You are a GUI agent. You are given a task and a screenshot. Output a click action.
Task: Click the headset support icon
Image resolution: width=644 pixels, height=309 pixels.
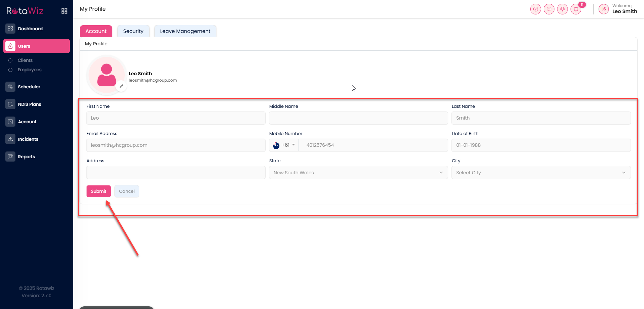[562, 9]
